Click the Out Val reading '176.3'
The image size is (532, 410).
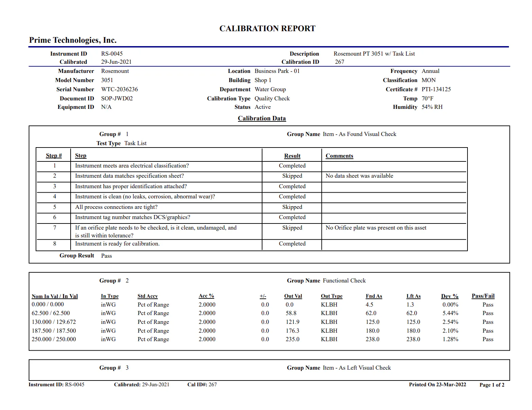[x=292, y=331]
